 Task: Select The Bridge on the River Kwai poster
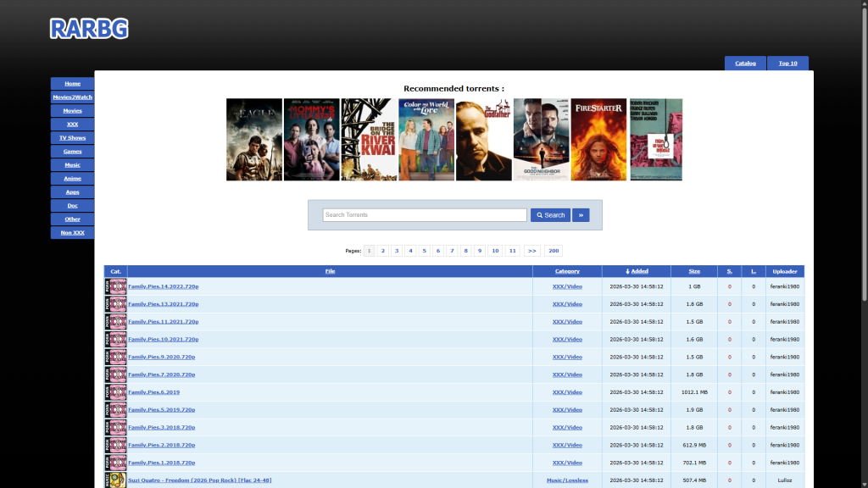click(369, 140)
